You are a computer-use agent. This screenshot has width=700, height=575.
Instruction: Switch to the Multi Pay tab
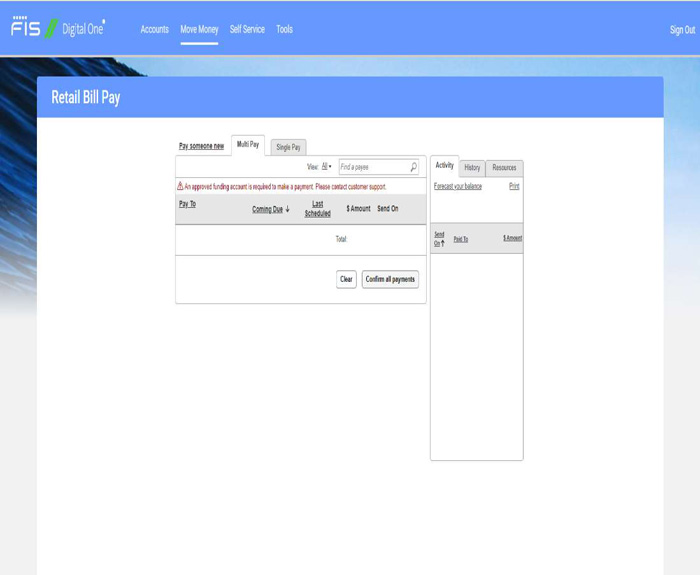[x=248, y=145]
